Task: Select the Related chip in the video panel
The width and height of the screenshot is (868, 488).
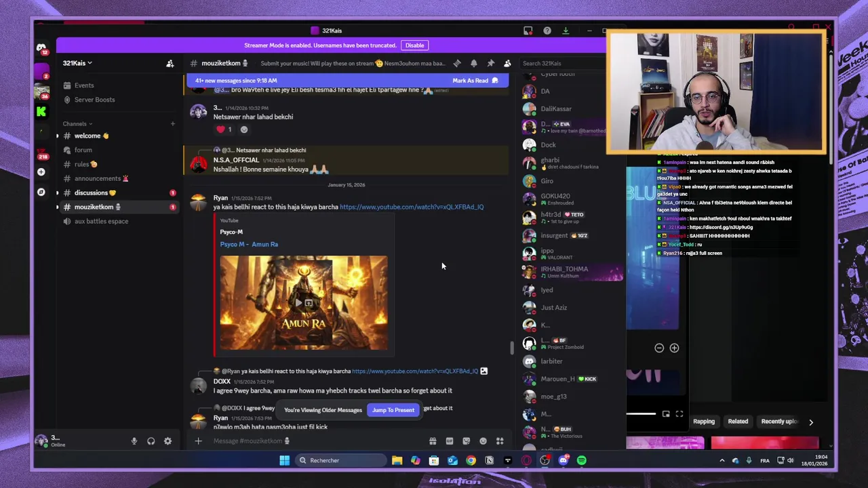Action: tap(738, 422)
